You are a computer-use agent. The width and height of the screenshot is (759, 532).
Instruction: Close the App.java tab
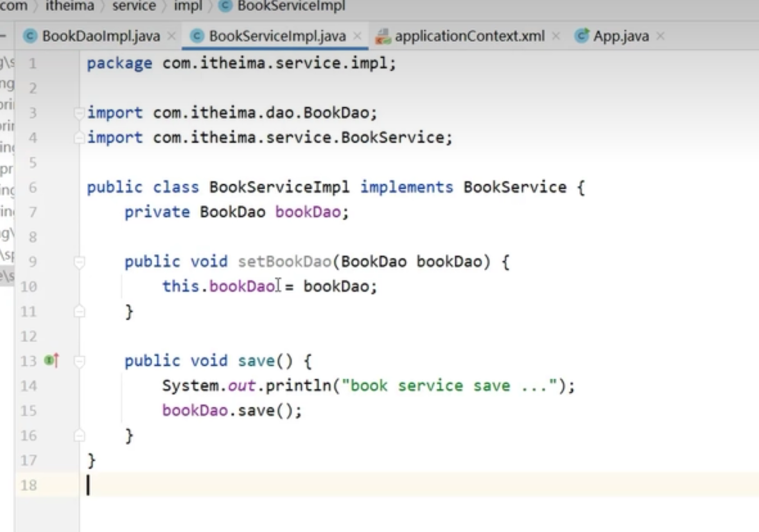click(x=661, y=37)
